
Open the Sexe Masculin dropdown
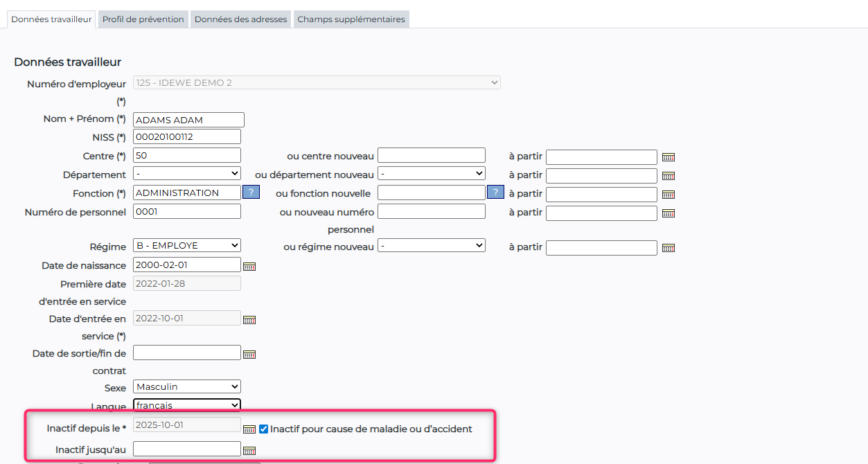[187, 387]
